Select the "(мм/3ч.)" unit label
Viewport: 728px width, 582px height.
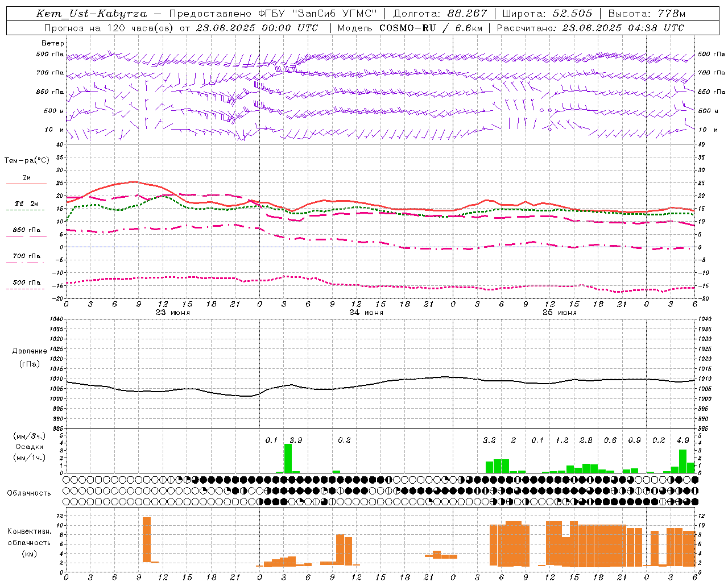pyautogui.click(x=29, y=436)
